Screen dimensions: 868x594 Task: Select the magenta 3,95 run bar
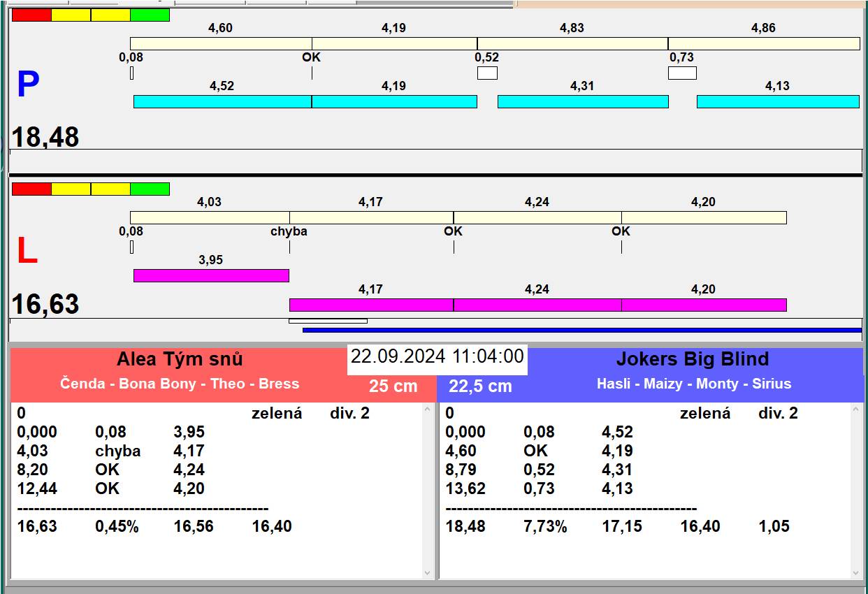(211, 275)
